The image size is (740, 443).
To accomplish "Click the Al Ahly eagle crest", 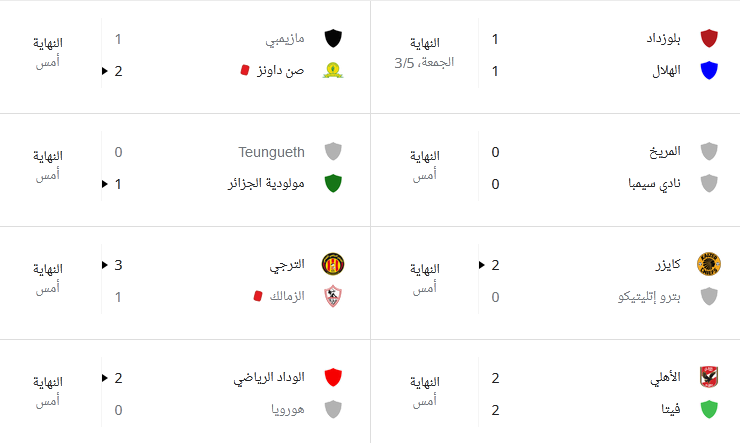I will tap(709, 377).
